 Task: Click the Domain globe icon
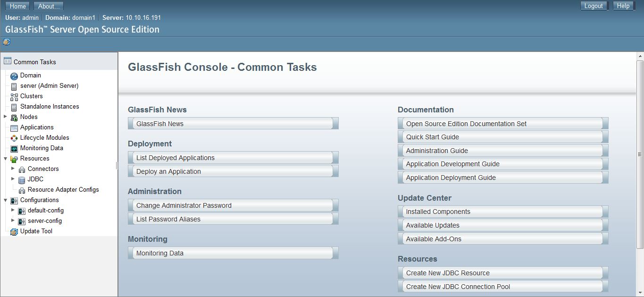tap(14, 76)
